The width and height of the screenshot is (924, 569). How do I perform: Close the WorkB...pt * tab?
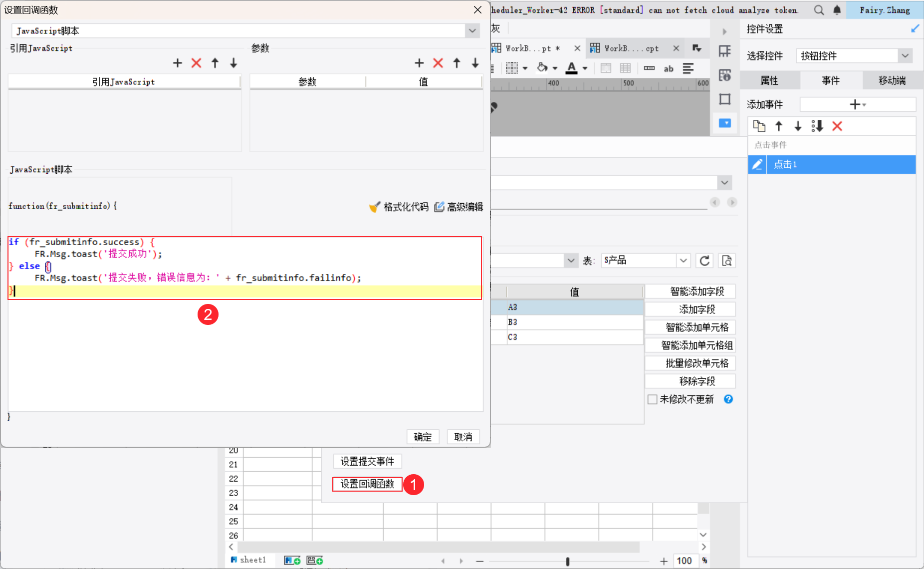[x=577, y=48]
